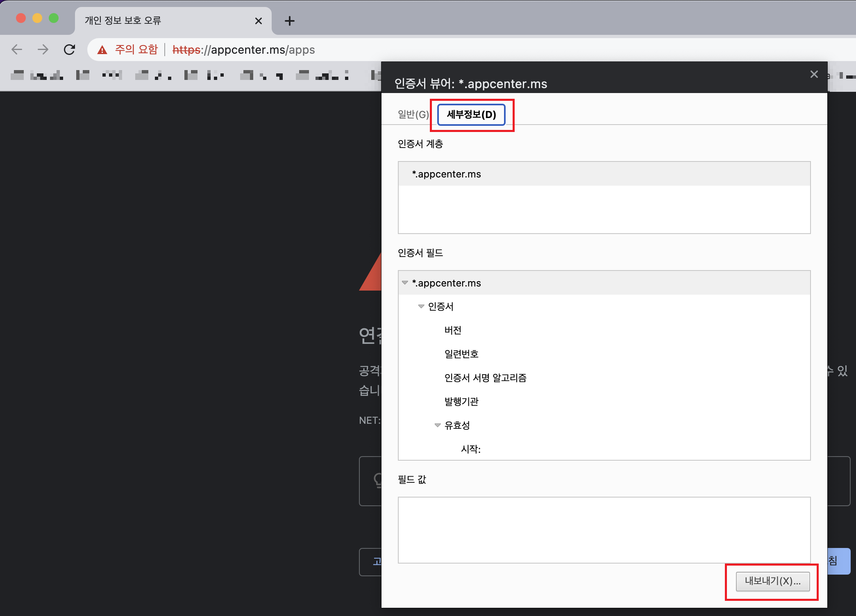This screenshot has height=616, width=856.
Task: Click the 내보내기(X)... export button
Action: [772, 581]
